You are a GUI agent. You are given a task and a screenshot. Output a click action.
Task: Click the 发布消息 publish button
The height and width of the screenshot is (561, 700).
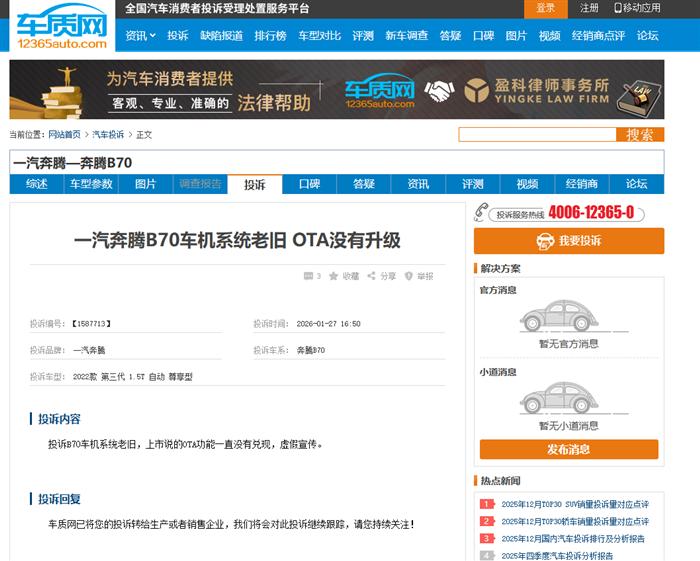568,449
